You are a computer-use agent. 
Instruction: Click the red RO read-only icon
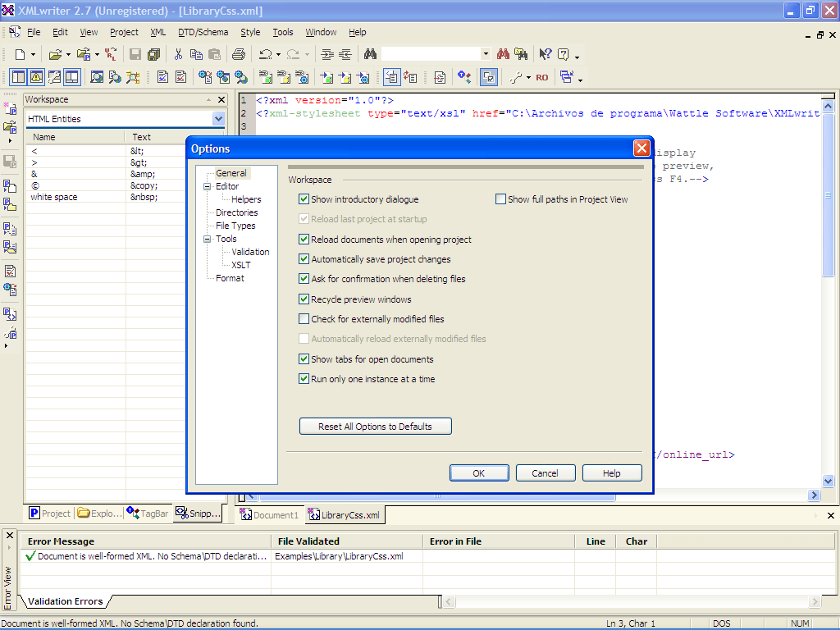[x=542, y=78]
